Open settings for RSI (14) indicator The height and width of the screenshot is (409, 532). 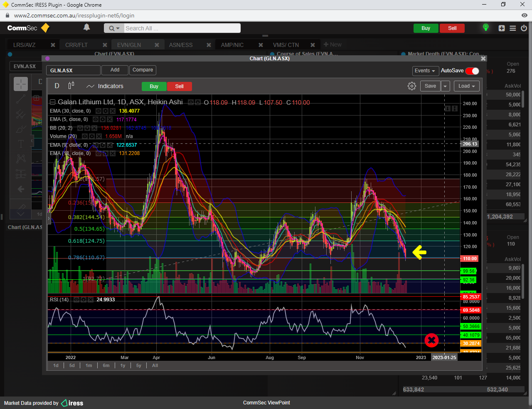click(83, 300)
